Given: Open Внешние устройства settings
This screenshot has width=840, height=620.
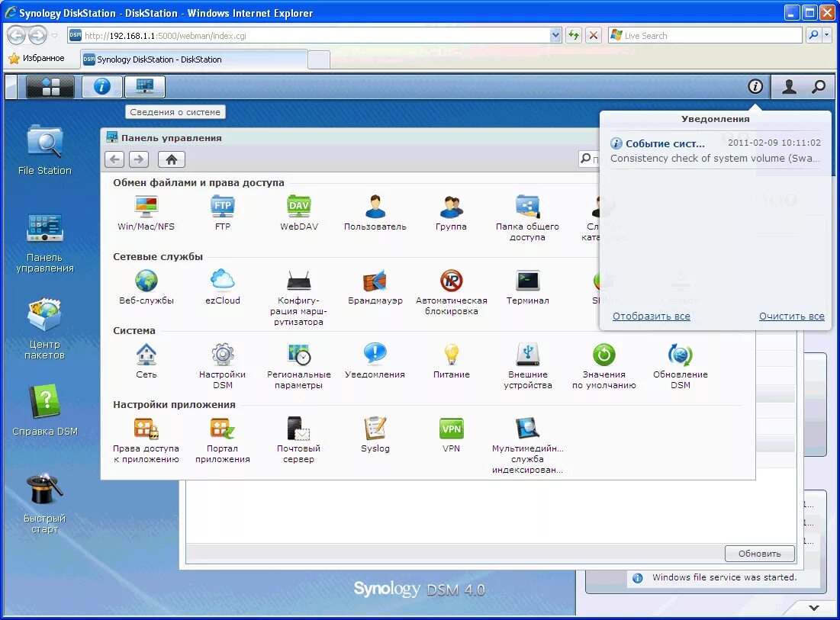Looking at the screenshot, I should (527, 366).
